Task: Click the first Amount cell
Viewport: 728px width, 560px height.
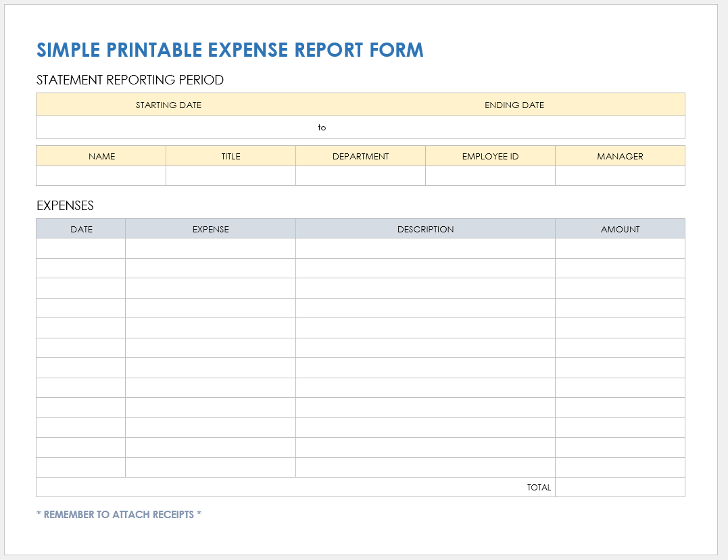Action: pos(619,248)
